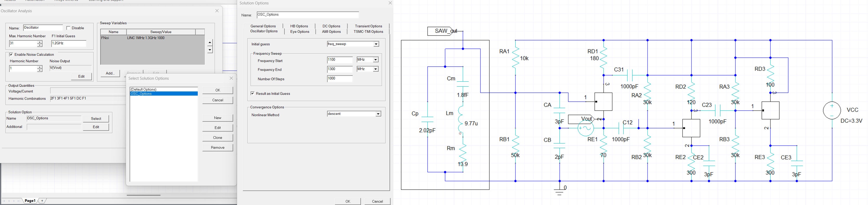Switch to General Options tab

point(263,26)
